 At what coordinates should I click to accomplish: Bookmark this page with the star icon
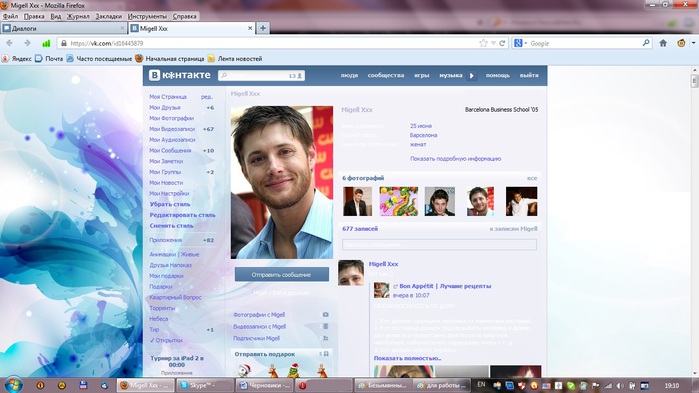[x=483, y=43]
